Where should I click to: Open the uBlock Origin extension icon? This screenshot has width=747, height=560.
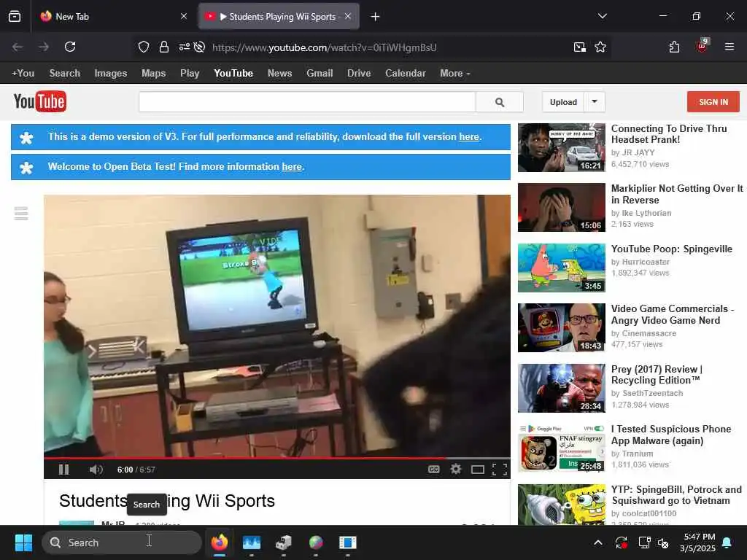(703, 46)
